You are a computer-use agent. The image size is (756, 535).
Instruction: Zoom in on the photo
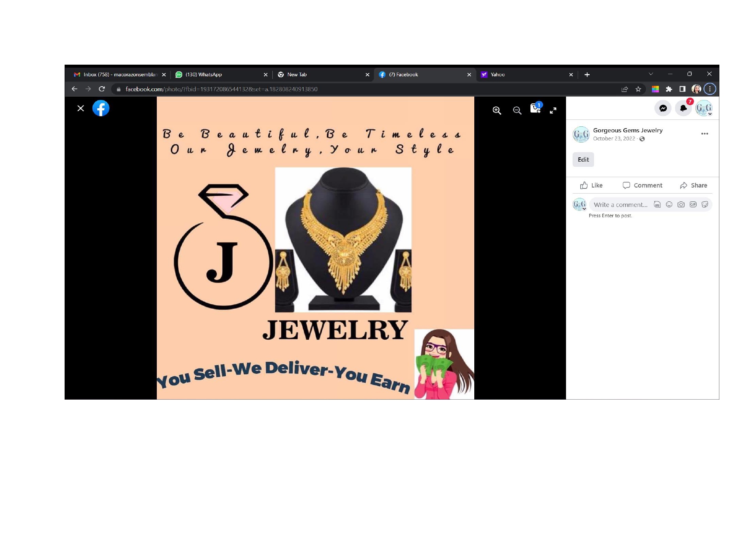pyautogui.click(x=497, y=110)
